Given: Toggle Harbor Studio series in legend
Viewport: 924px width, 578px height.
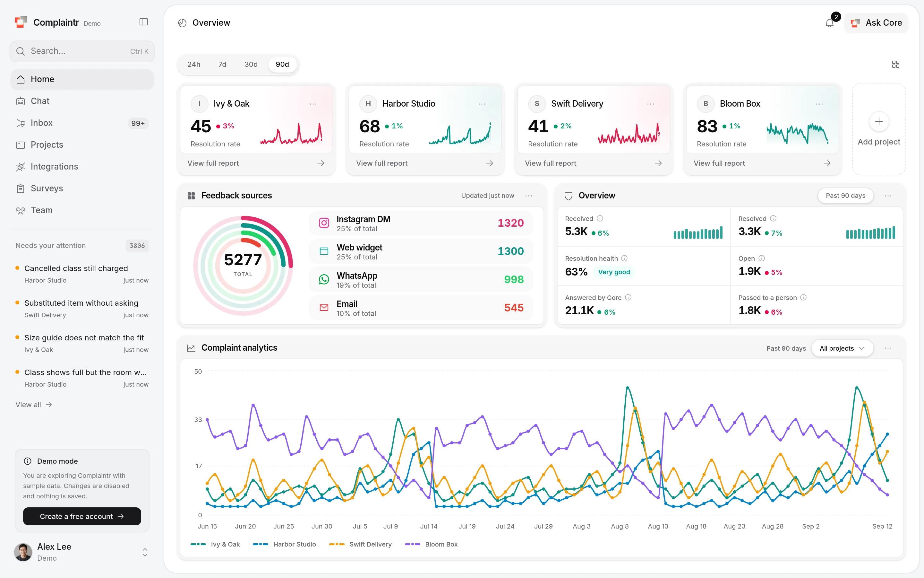Looking at the screenshot, I should pos(284,544).
